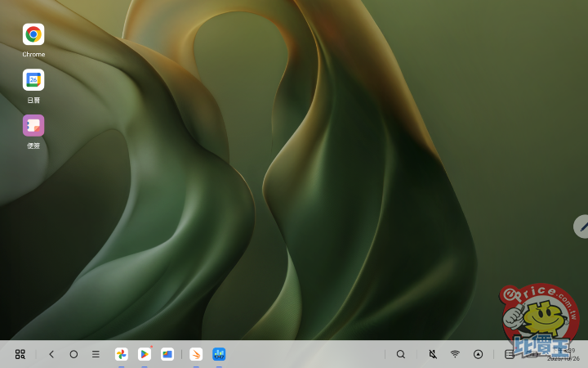Open search with the magnifier icon

tap(401, 354)
